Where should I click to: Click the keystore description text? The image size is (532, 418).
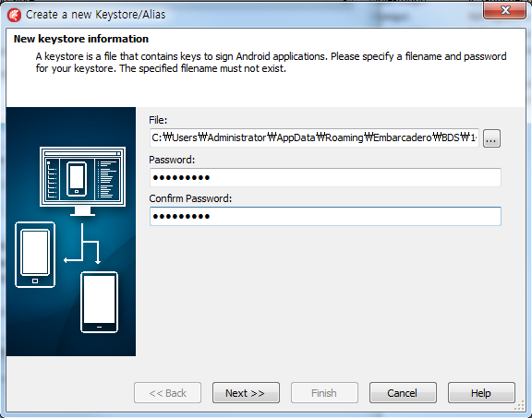[272, 63]
